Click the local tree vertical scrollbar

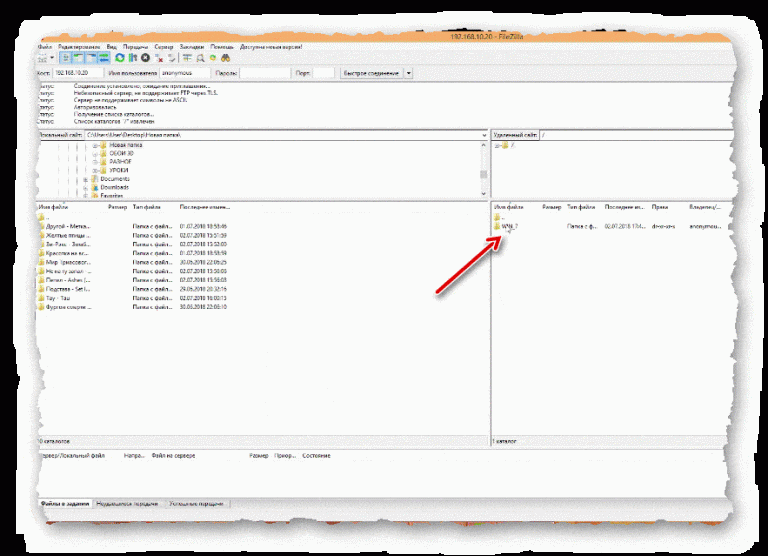(x=484, y=169)
